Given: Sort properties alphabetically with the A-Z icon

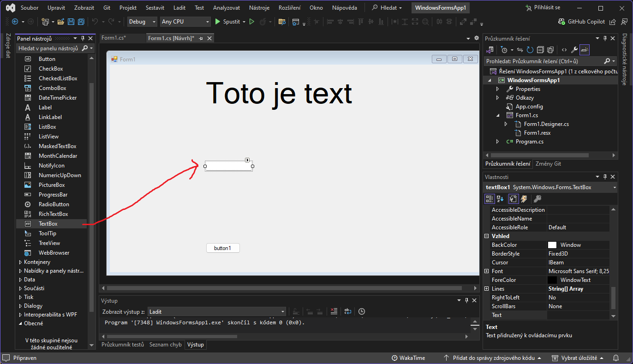Looking at the screenshot, I should (500, 199).
